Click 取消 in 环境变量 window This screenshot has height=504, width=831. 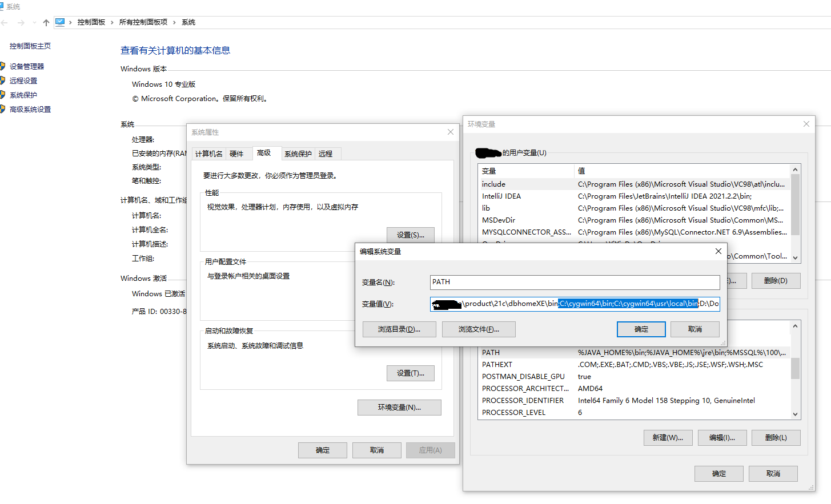(773, 474)
